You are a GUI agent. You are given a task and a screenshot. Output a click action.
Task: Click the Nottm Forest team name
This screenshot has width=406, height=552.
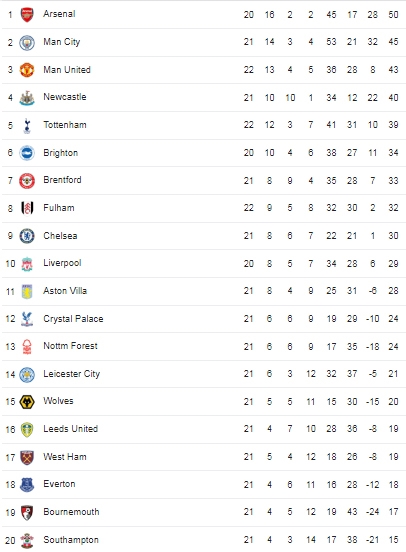point(70,346)
